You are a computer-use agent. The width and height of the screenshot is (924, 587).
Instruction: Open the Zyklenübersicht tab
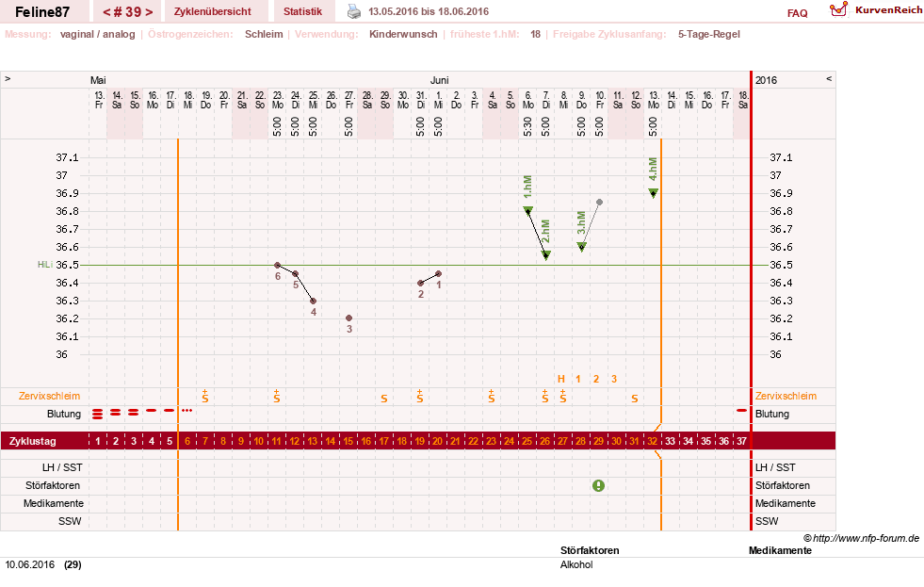pyautogui.click(x=212, y=11)
